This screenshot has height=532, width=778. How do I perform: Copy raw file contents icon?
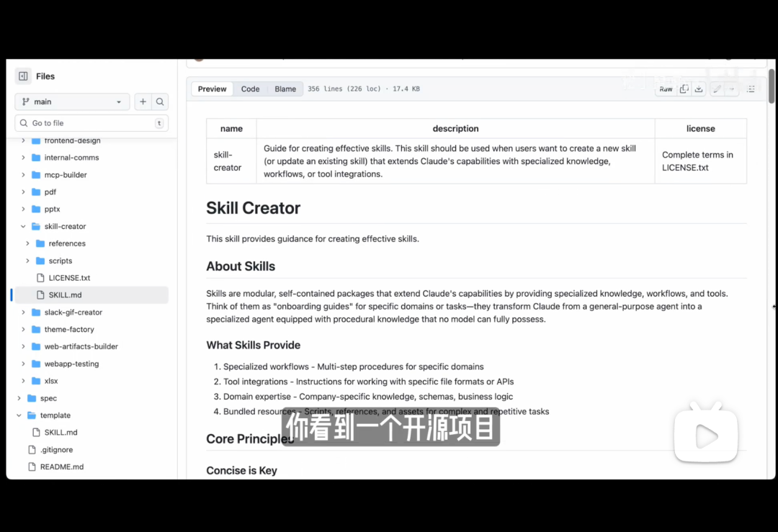[684, 89]
